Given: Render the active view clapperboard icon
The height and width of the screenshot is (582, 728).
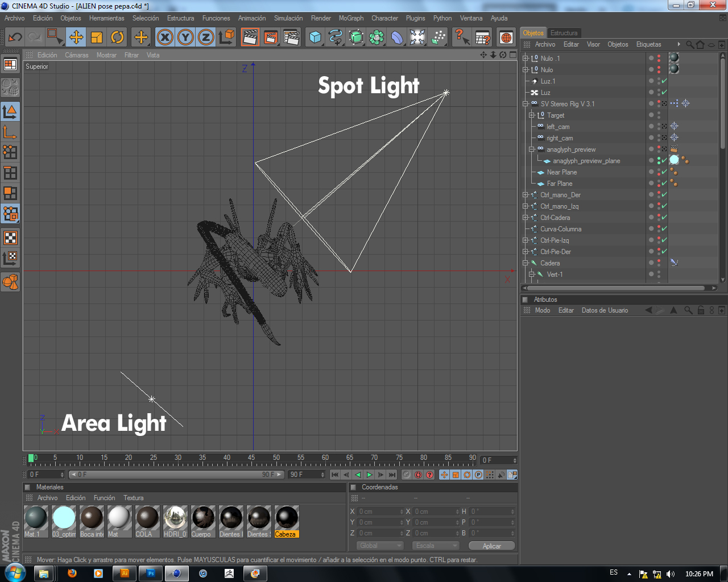Looking at the screenshot, I should point(250,38).
